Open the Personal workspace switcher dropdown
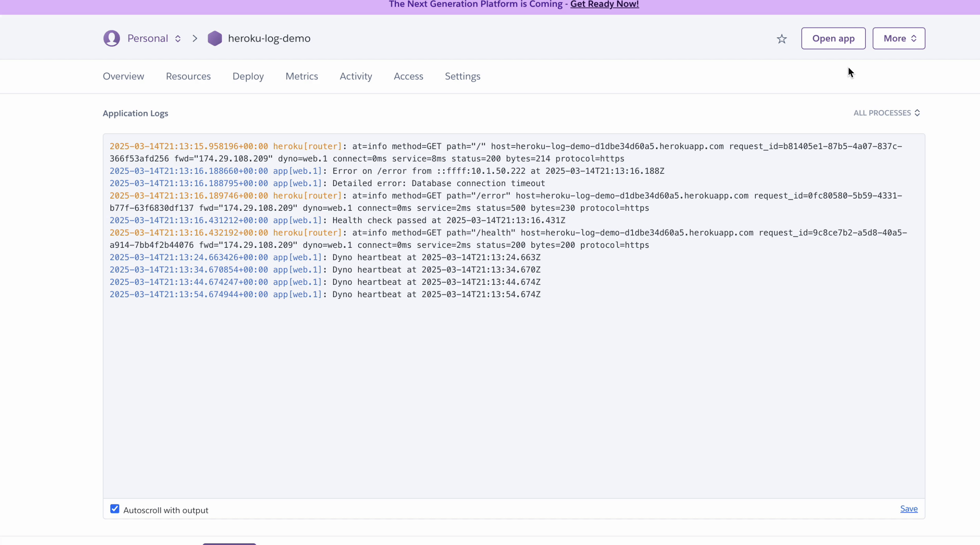Viewport: 980px width, 545px height. pos(178,38)
